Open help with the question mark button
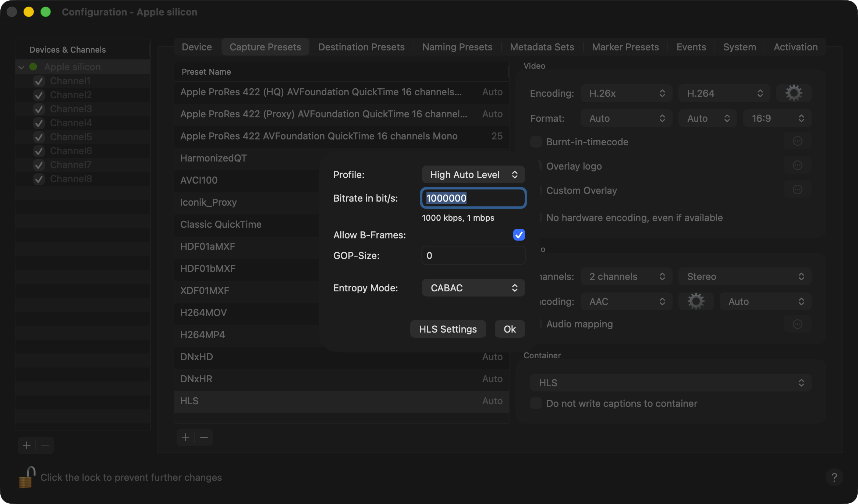The image size is (858, 504). pos(834,477)
